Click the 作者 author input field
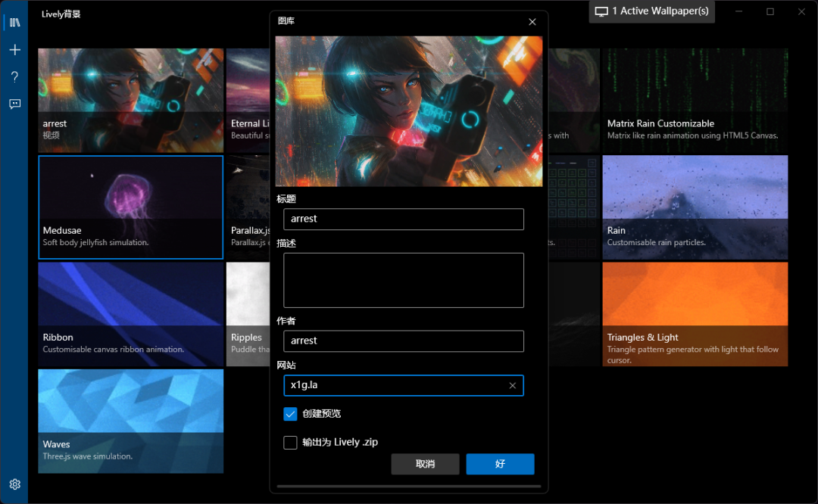 403,341
